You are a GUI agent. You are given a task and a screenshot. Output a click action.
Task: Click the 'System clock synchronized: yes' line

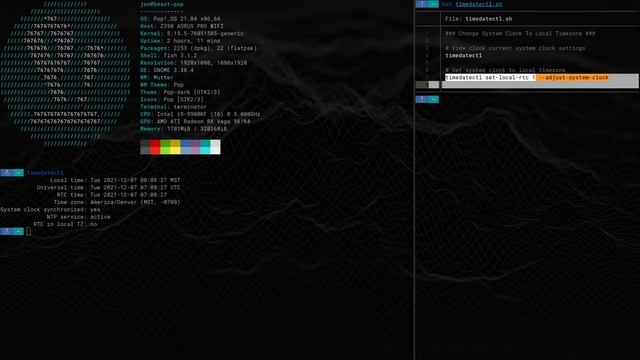[x=50, y=210]
